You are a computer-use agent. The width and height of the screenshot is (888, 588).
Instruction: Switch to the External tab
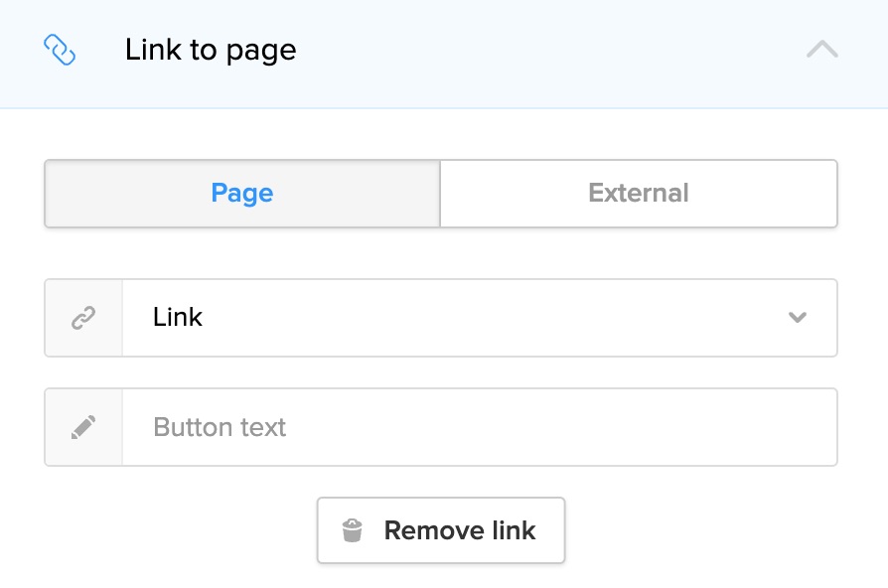pos(639,193)
